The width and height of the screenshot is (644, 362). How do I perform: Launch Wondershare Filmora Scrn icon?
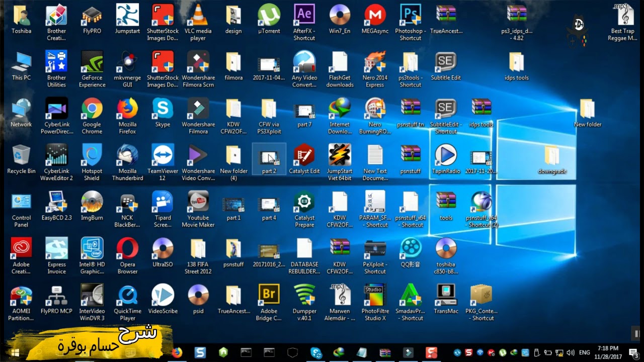pos(198,62)
